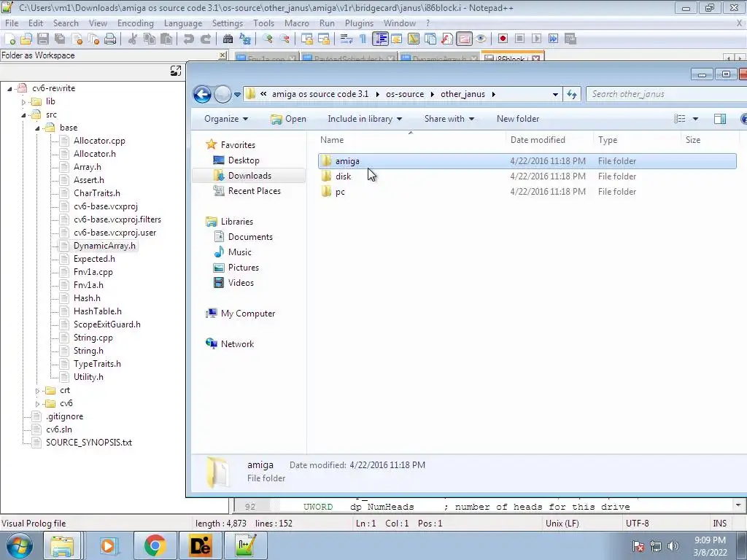Go back in the Explorer window

click(203, 94)
